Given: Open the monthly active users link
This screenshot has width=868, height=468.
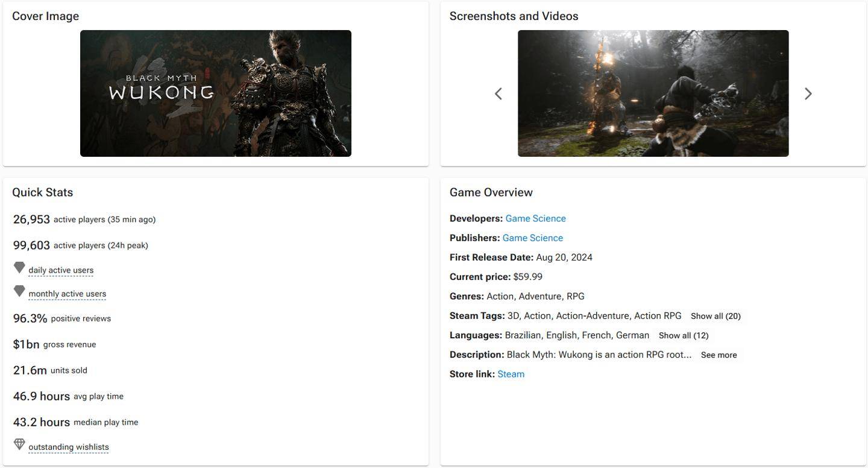Looking at the screenshot, I should 68,294.
